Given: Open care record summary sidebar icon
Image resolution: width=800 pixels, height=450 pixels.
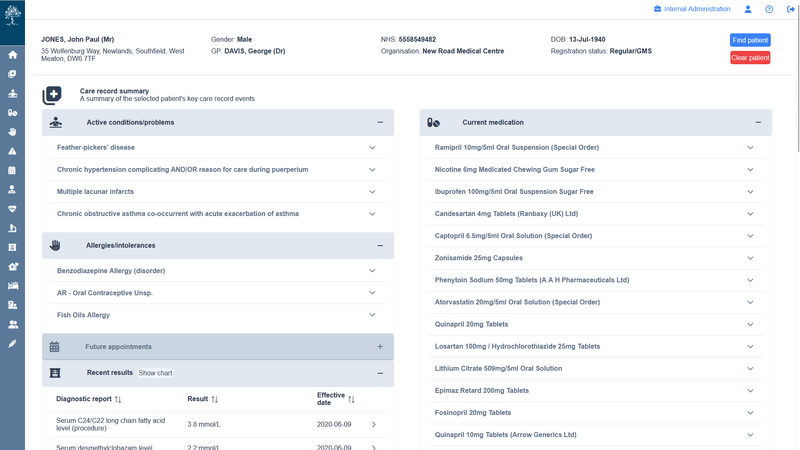Looking at the screenshot, I should 12,74.
